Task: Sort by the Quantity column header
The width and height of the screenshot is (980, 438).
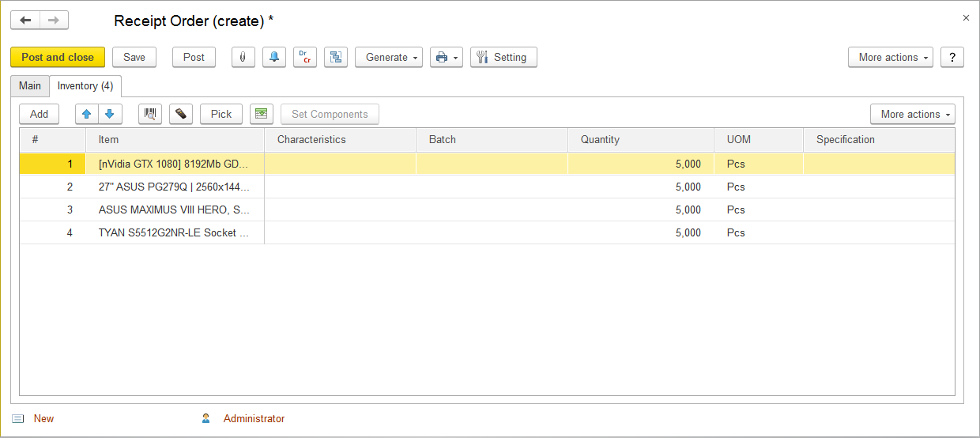Action: (640, 140)
